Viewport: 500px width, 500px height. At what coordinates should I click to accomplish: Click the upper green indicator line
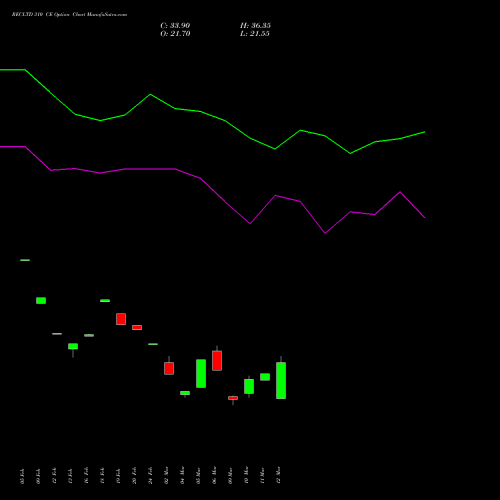200,111
